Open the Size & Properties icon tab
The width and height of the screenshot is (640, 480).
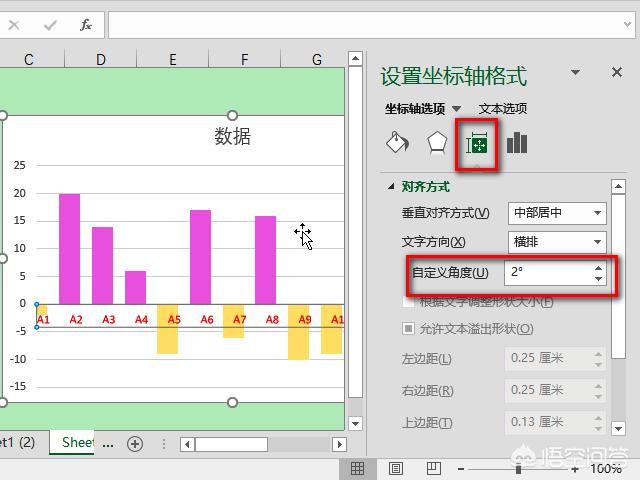pyautogui.click(x=476, y=143)
